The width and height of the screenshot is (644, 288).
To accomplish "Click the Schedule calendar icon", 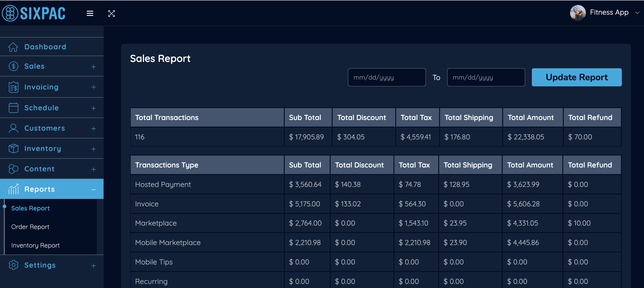I will [x=13, y=108].
